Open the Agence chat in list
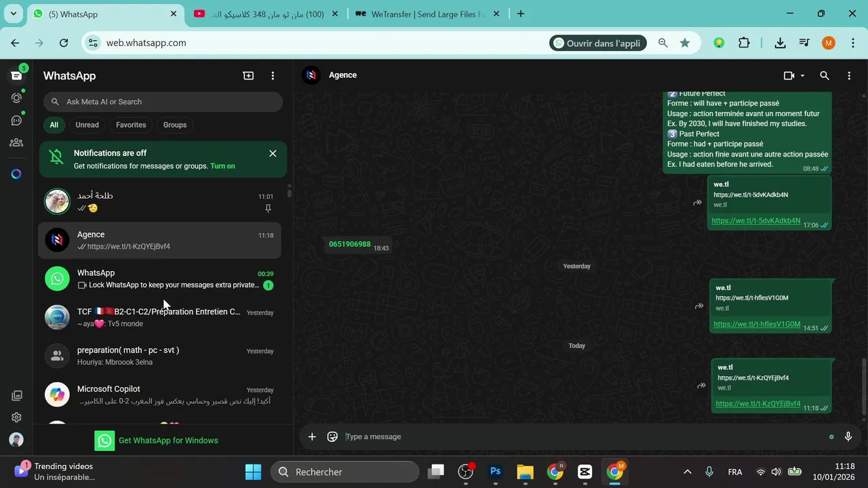Image resolution: width=868 pixels, height=488 pixels. pos(159,240)
